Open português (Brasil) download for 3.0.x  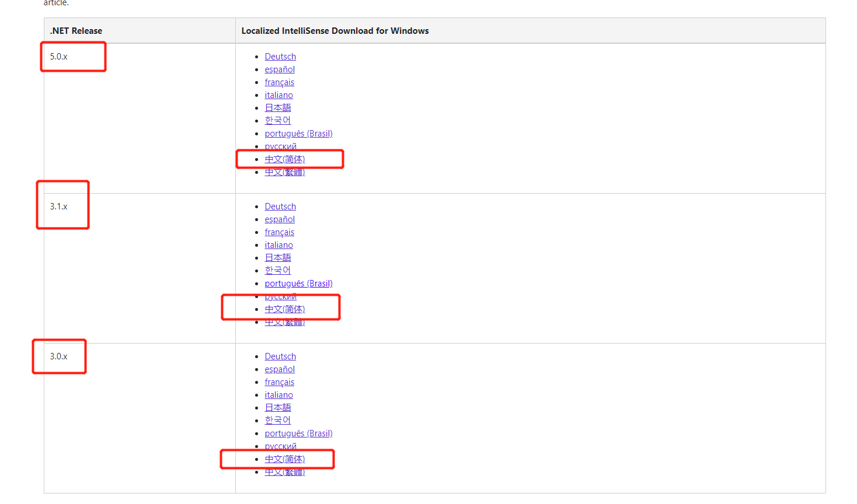pos(298,433)
